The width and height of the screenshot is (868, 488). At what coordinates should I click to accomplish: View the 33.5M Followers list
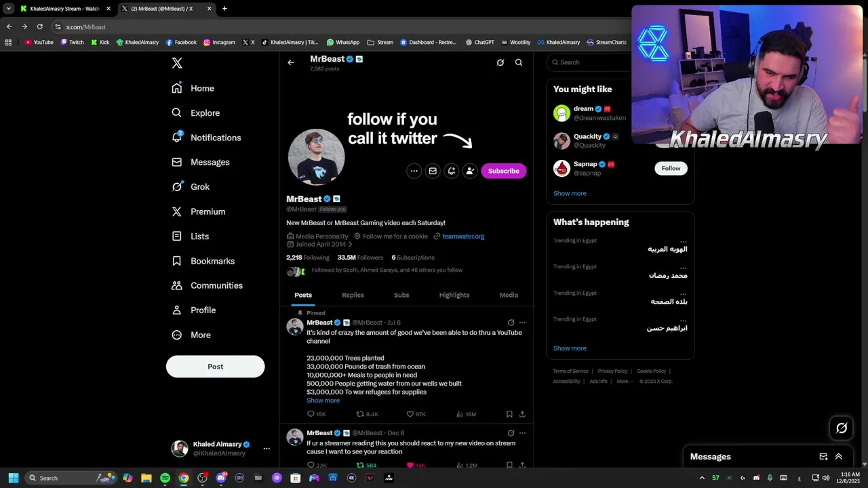[x=360, y=258]
